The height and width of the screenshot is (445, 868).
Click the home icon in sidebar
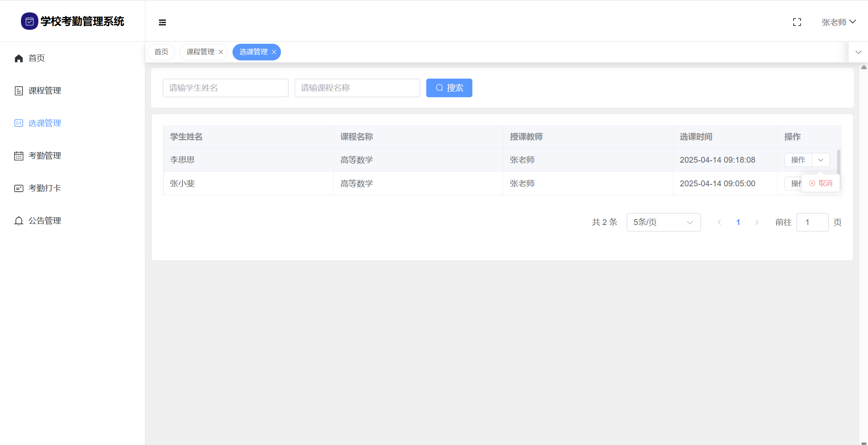[19, 58]
